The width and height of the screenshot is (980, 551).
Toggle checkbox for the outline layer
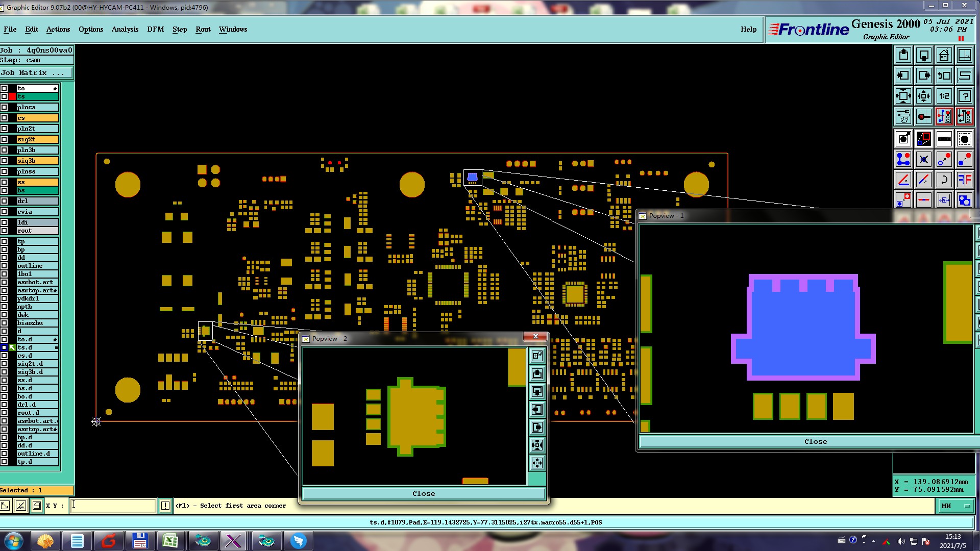4,266
